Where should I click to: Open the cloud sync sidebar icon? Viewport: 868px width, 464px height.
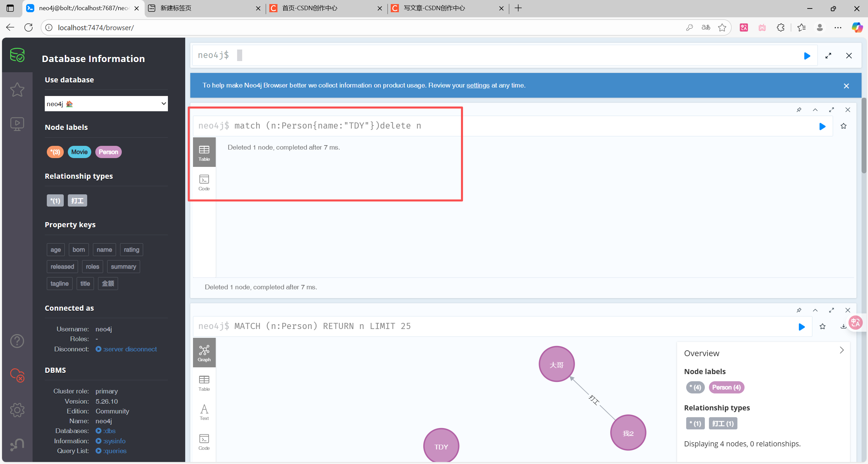pyautogui.click(x=17, y=375)
